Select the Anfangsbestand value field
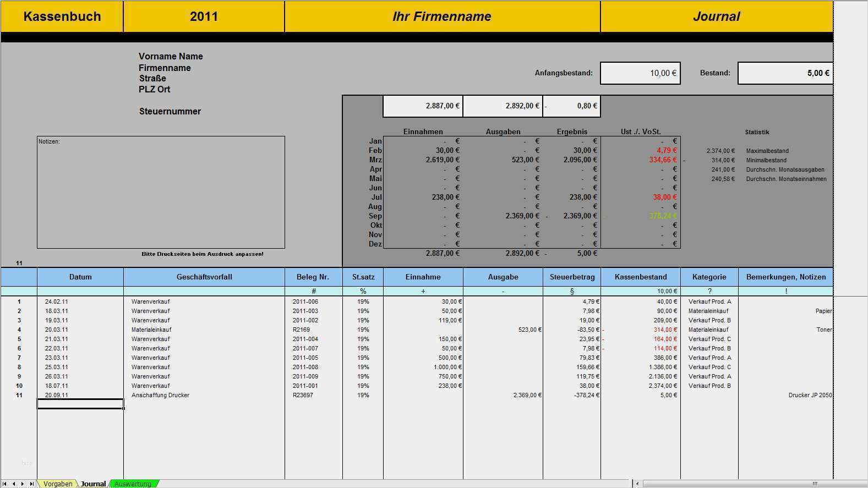 (x=640, y=73)
